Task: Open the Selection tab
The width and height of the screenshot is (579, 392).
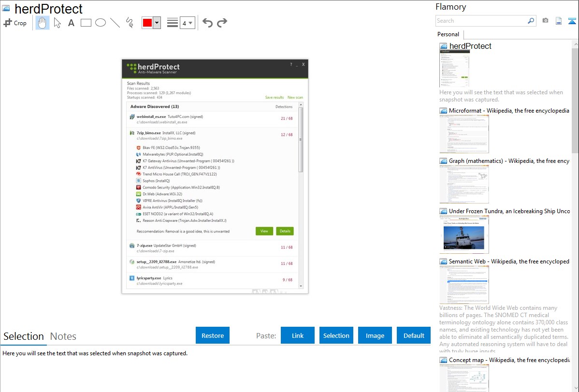Action: click(x=24, y=336)
